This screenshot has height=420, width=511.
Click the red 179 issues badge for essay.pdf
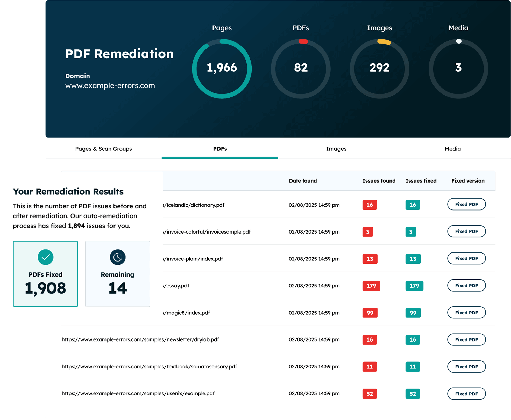pyautogui.click(x=371, y=286)
